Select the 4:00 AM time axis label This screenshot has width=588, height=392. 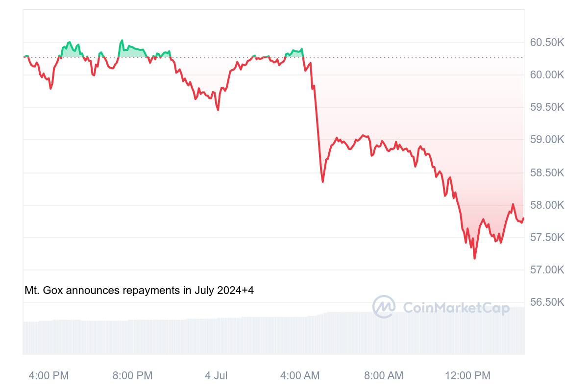300,376
